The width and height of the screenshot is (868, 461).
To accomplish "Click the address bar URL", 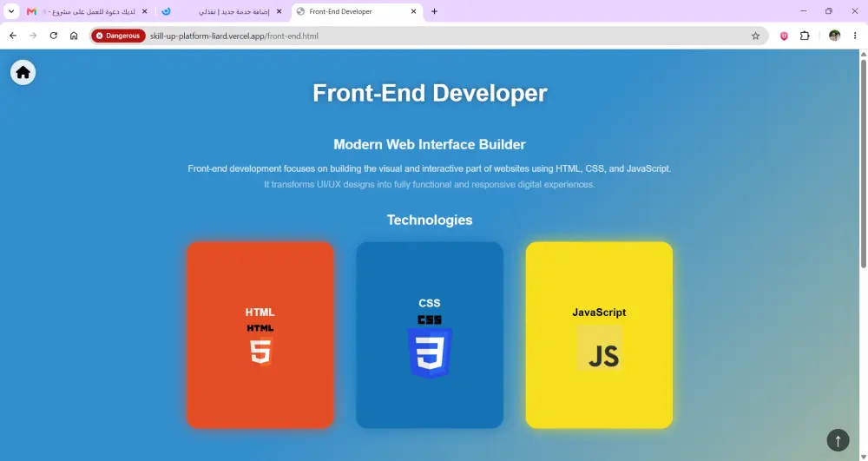I will 234,36.
